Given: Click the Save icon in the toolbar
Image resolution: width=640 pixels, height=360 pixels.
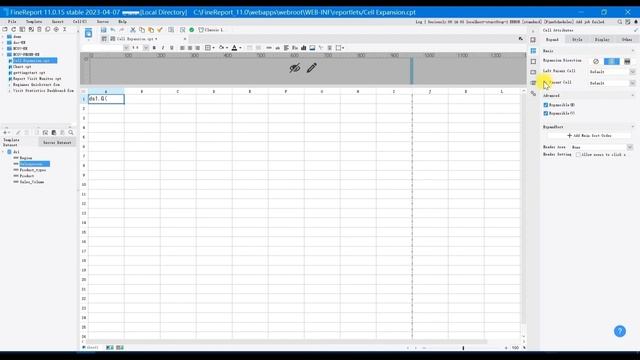Looking at the screenshot, I should [104, 30].
